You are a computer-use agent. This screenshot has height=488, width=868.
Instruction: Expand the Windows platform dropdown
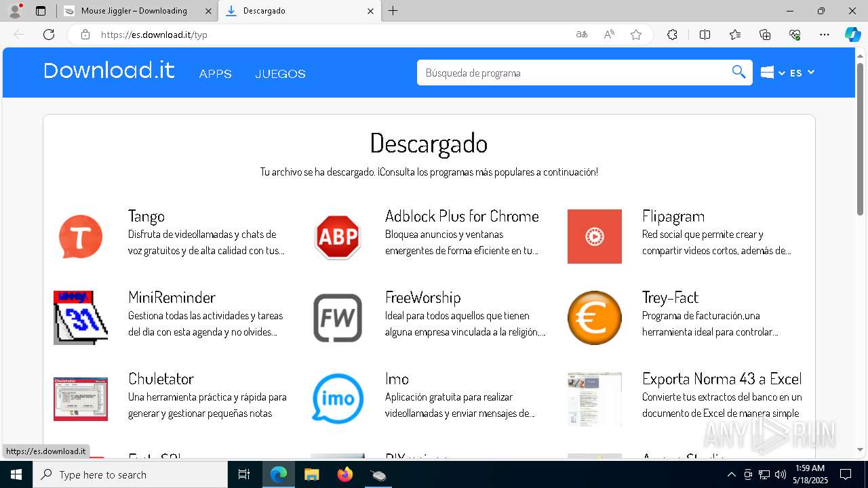(772, 73)
